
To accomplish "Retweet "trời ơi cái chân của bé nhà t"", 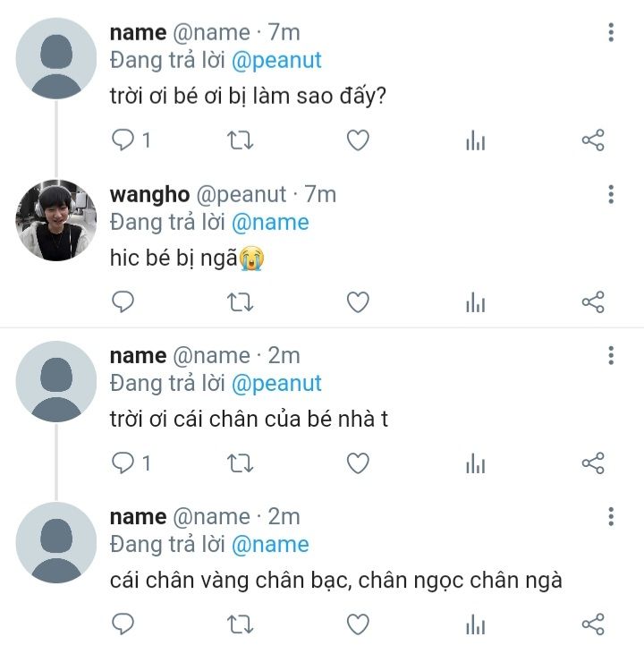I will [241, 463].
